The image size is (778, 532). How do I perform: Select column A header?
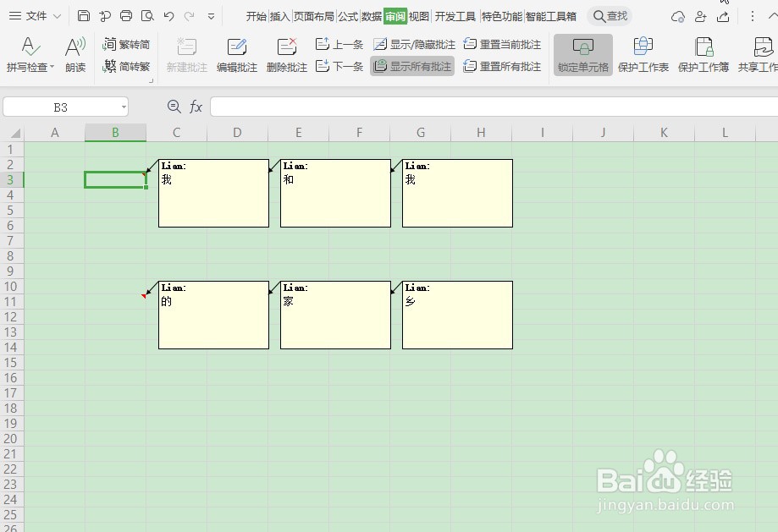54,133
